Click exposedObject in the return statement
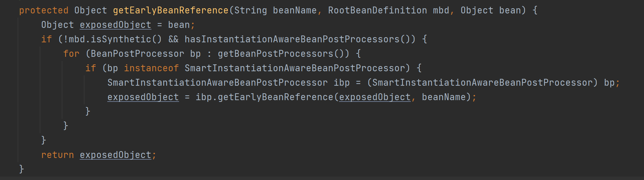This screenshot has width=644, height=180. coord(115,155)
